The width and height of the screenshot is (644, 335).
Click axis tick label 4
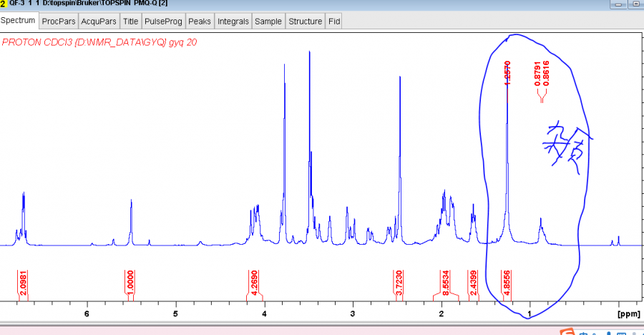point(264,314)
